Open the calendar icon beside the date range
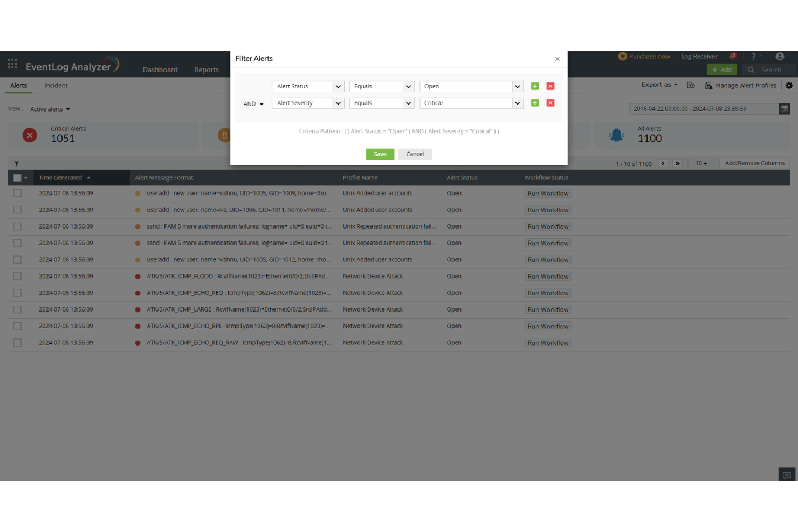The image size is (798, 532). pyautogui.click(x=785, y=108)
